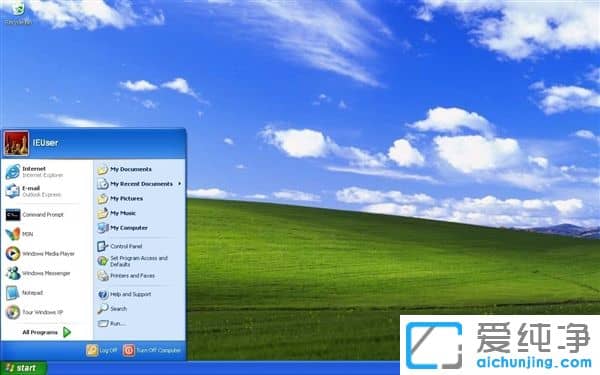Screen dimensions: 600x375
Task: Expand the My Recent Documents submenu arrow
Action: [179, 184]
